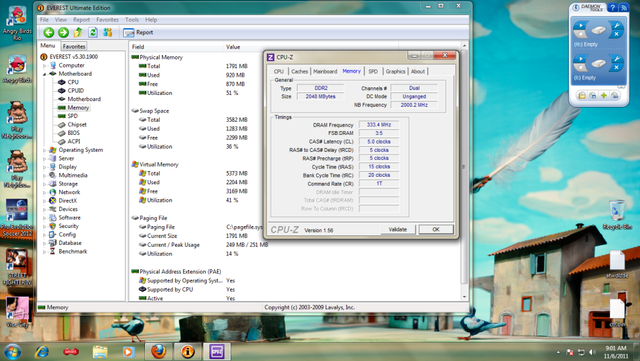
Task: Switch to CPU tab in CPU-Z
Action: (x=278, y=71)
